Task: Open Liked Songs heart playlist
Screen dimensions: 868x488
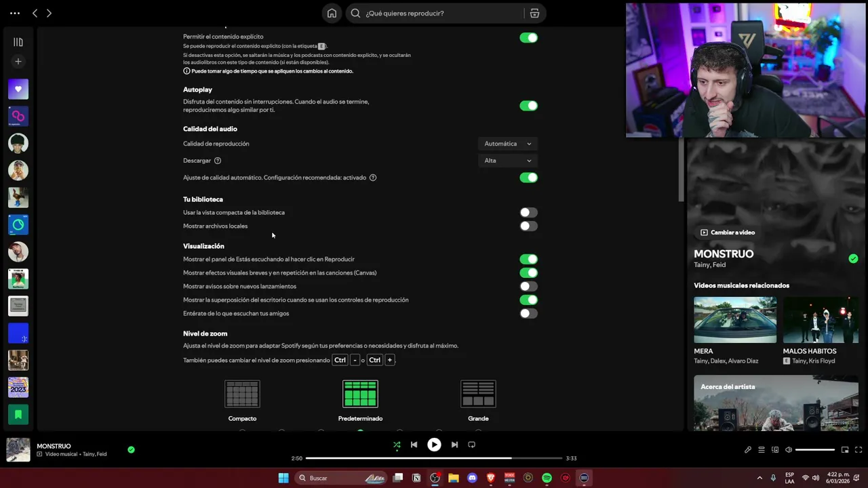Action: click(x=18, y=89)
